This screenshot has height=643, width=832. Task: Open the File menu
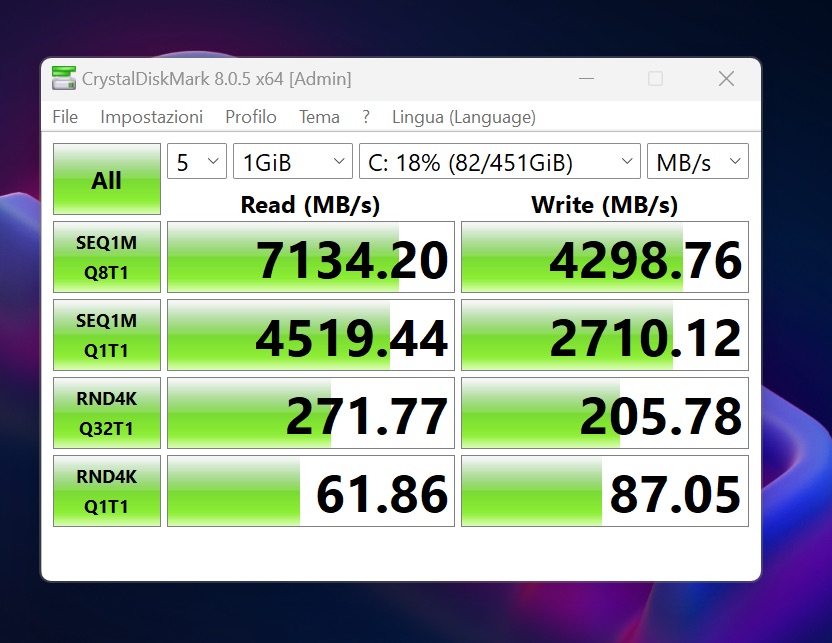[65, 117]
